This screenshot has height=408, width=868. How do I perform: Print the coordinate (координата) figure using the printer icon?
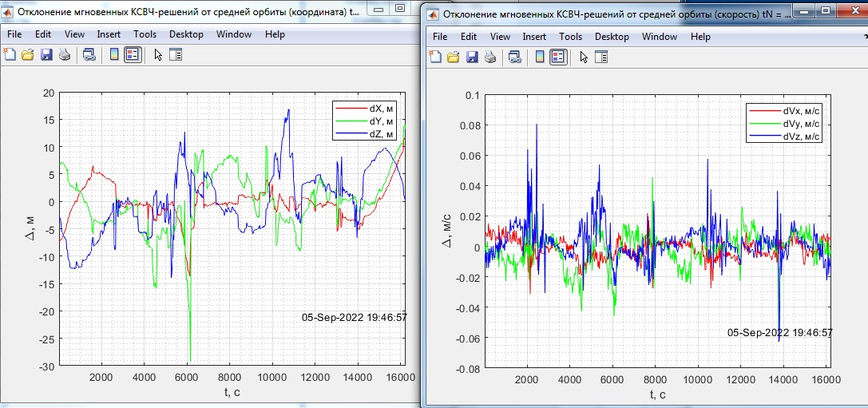pos(64,54)
